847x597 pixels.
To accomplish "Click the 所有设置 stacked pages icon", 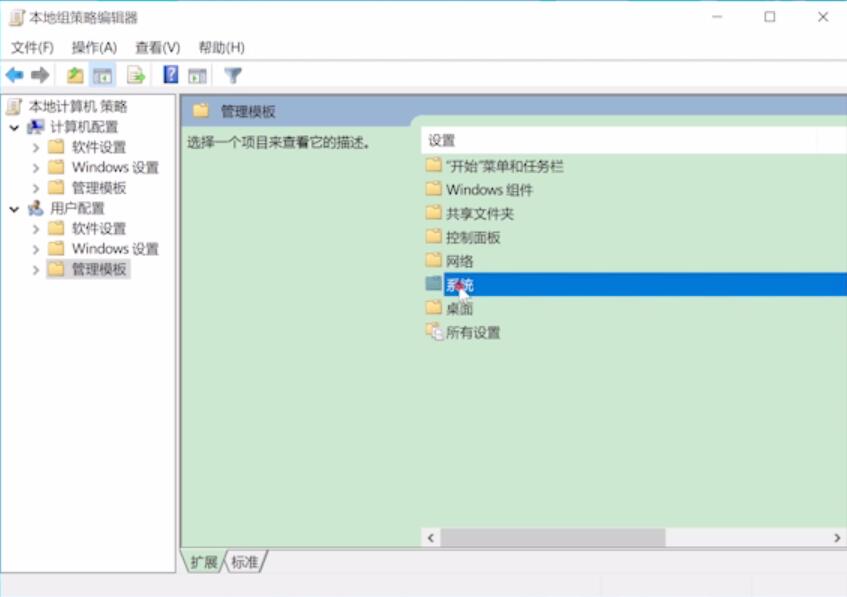I will coord(434,331).
